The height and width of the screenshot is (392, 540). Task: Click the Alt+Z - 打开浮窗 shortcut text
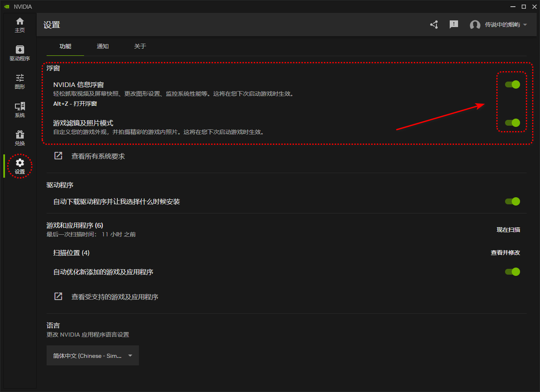[75, 104]
